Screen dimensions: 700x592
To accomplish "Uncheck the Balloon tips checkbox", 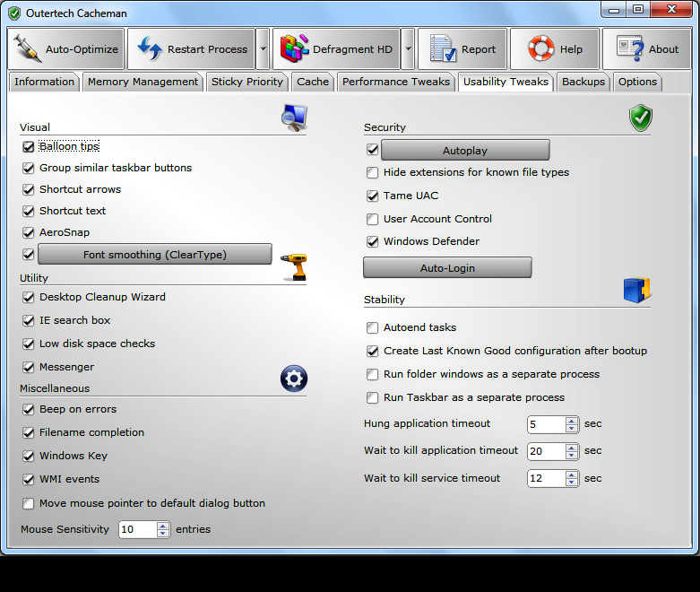I will tap(28, 146).
